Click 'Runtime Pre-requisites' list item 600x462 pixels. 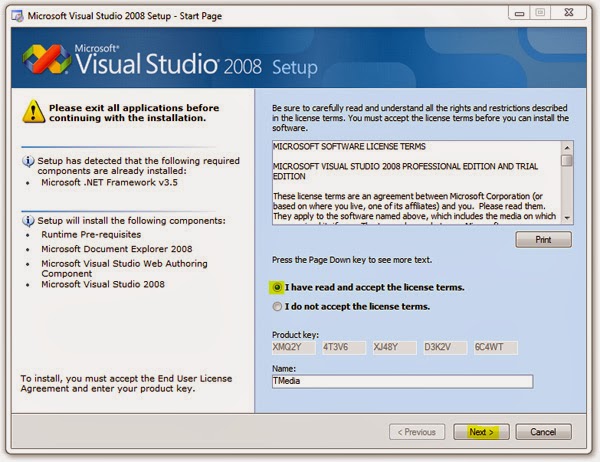point(91,235)
